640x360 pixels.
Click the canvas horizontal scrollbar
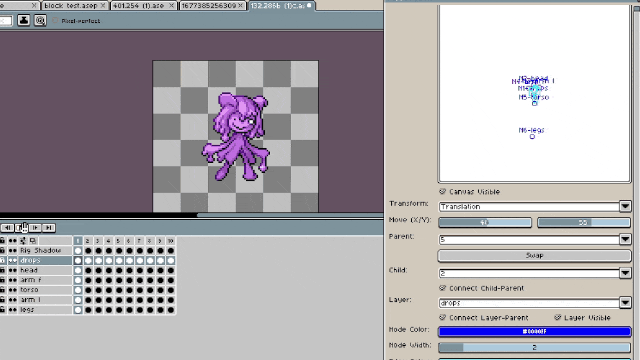pyautogui.click(x=290, y=215)
